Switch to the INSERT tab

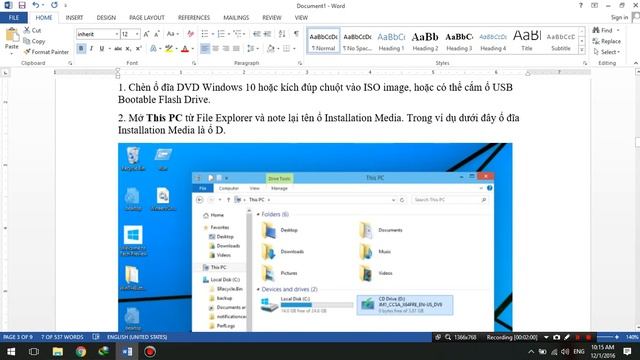(x=74, y=18)
